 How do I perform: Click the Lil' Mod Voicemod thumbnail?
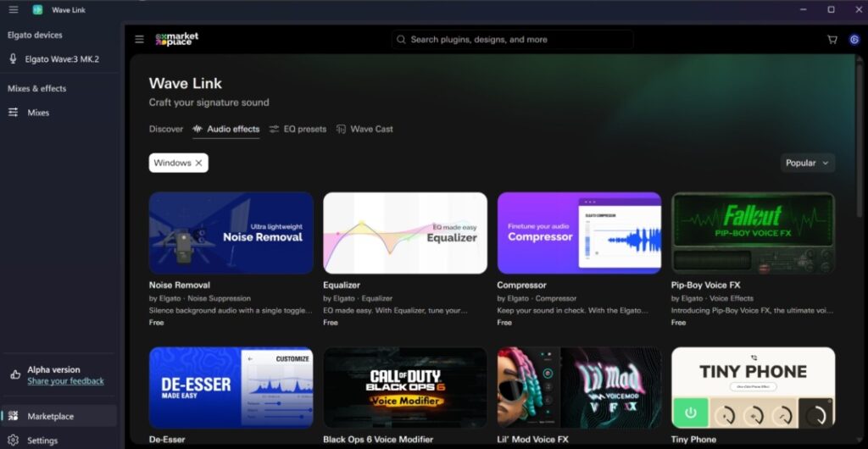[579, 388]
